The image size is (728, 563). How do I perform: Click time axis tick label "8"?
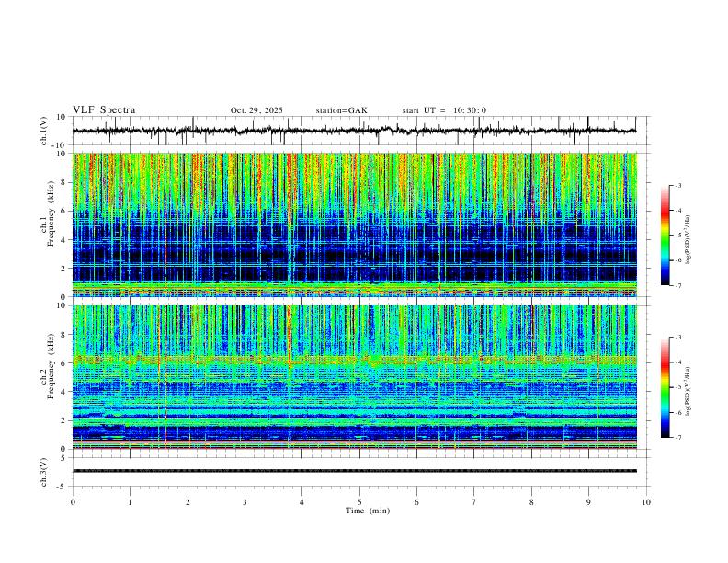(x=531, y=502)
